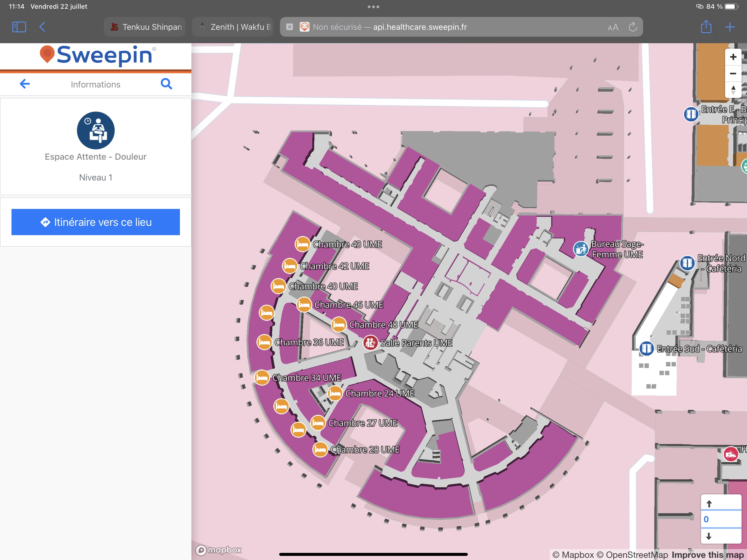The height and width of the screenshot is (560, 747).
Task: Click Entrée Sud - Cafétéria entrance marker
Action: (x=646, y=348)
